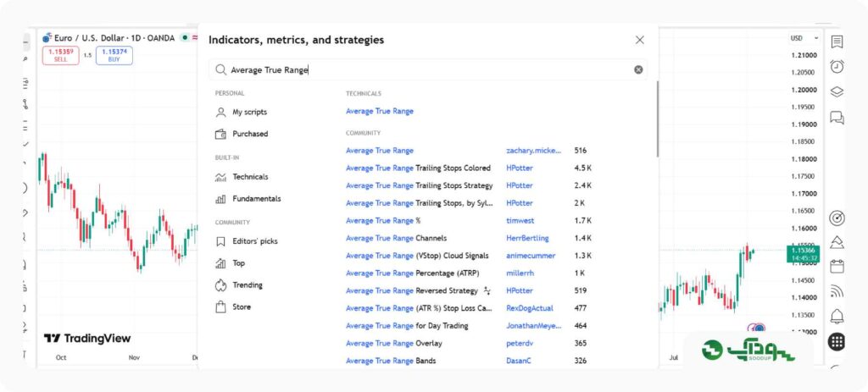Image resolution: width=868 pixels, height=392 pixels.
Task: Click the 4.5 K likes count
Action: [583, 168]
